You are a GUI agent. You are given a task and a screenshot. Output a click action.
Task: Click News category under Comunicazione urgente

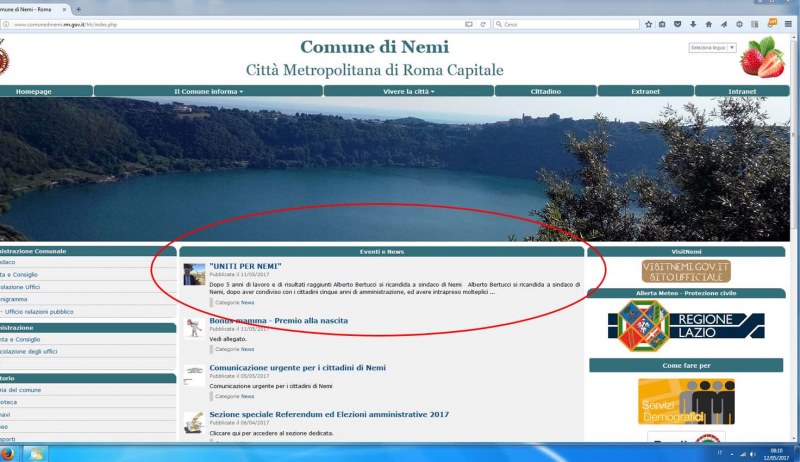247,396
